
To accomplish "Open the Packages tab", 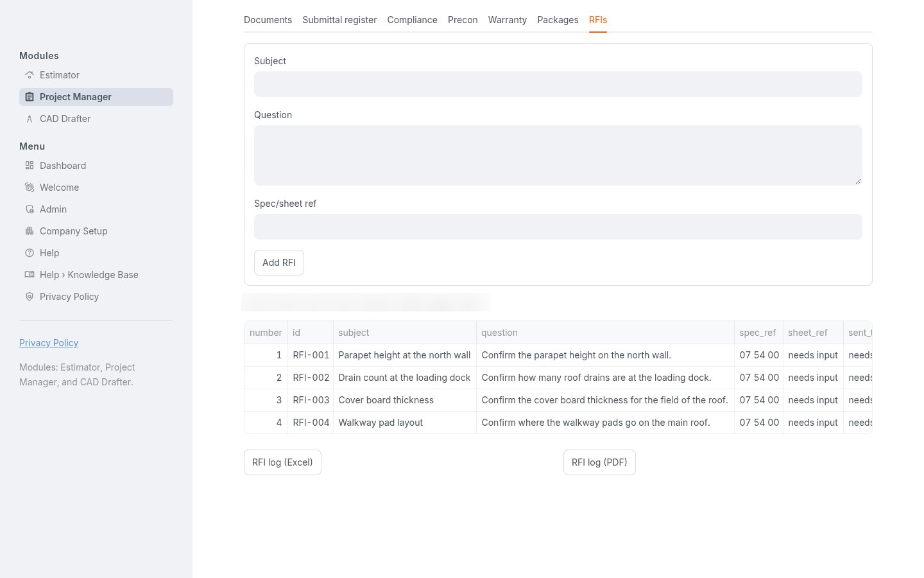I will (558, 20).
